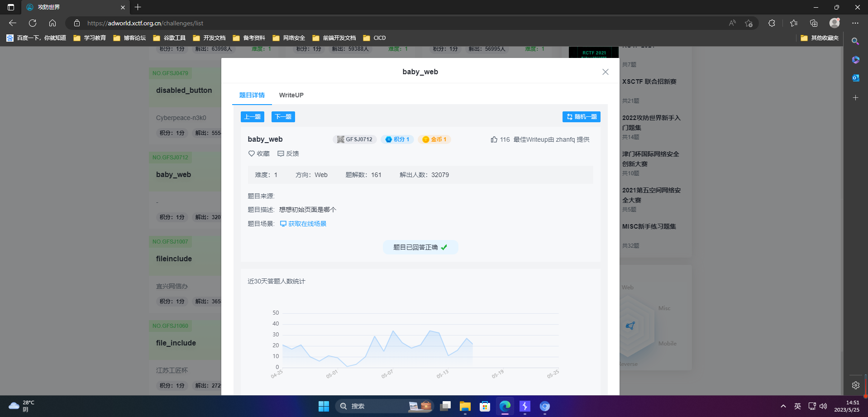Open browser settings three-dot menu

[855, 23]
